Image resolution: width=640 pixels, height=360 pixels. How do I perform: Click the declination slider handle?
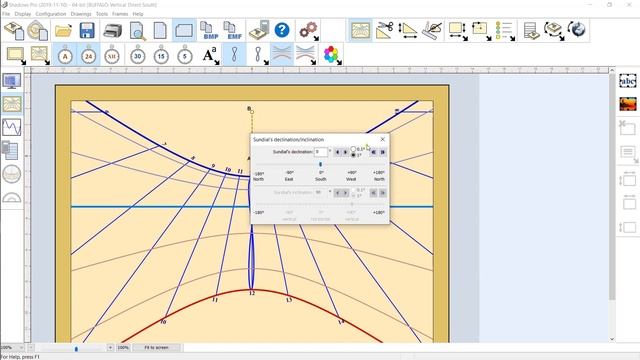[x=320, y=164]
